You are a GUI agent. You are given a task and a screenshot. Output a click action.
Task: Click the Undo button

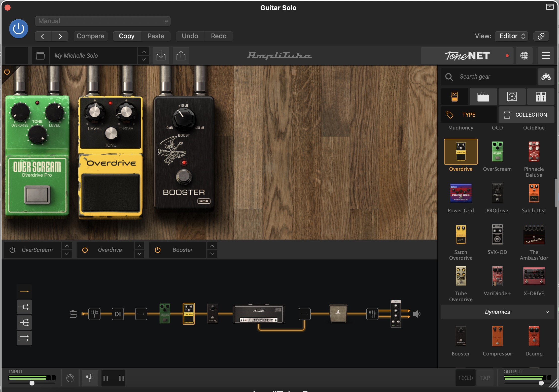(x=190, y=36)
